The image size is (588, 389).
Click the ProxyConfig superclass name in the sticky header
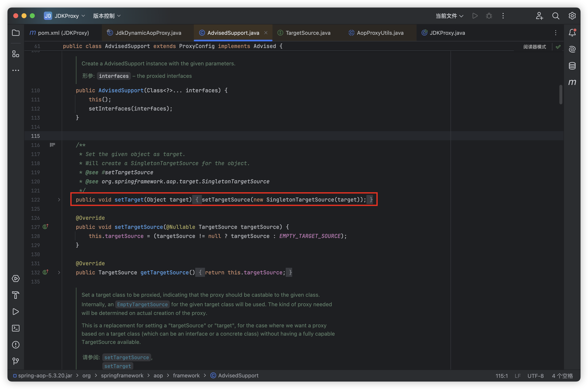pyautogui.click(x=196, y=46)
